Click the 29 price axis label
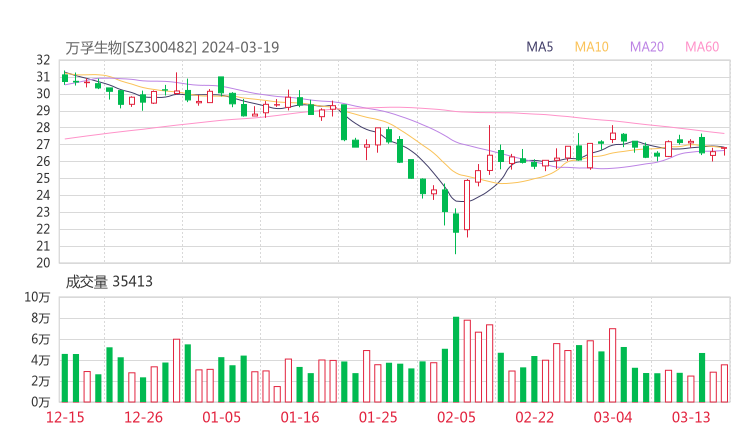The height and width of the screenshot is (440, 740). [x=43, y=110]
